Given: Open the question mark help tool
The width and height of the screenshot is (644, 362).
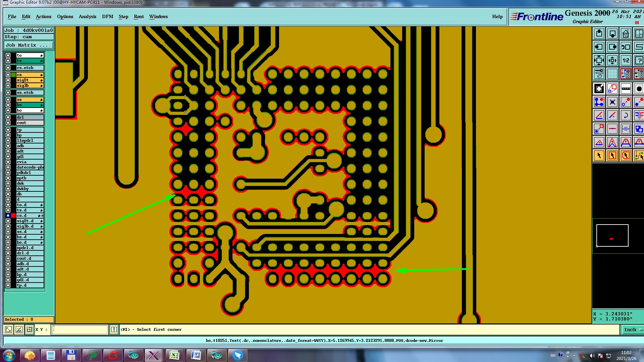Looking at the screenshot, I should pos(639,61).
